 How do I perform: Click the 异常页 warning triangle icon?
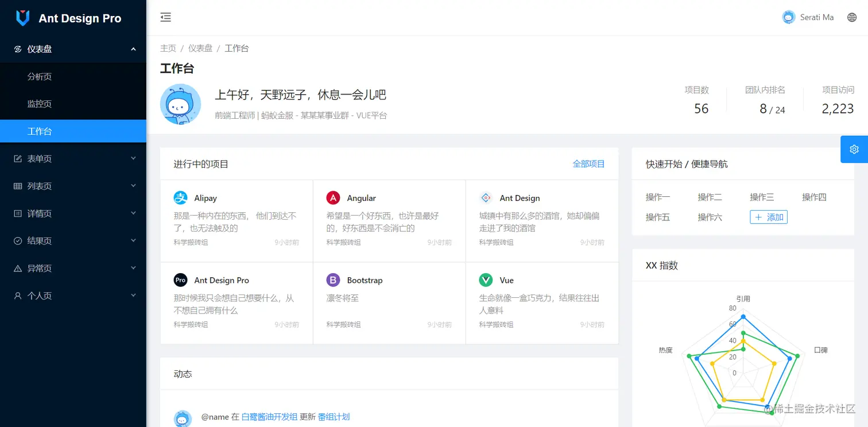18,268
